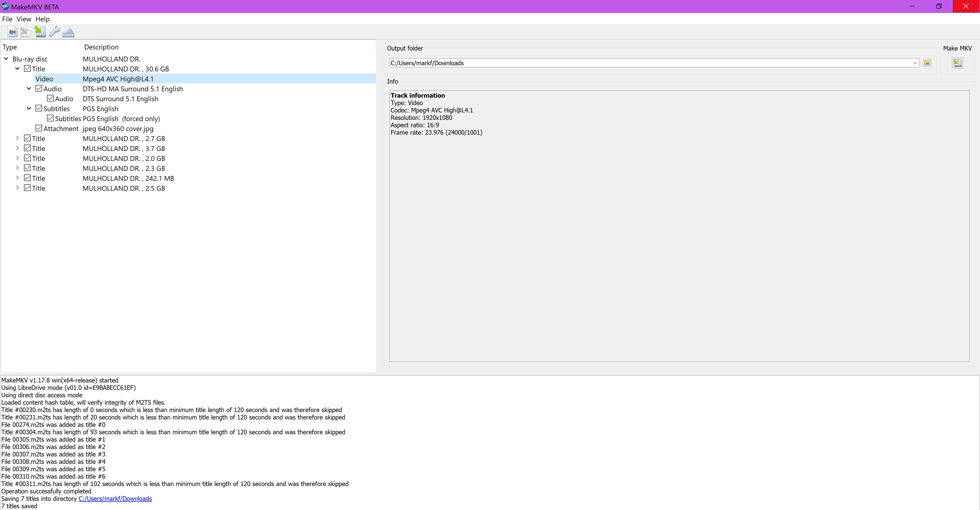Viewport: 980px width, 510px height.
Task: Uncheck the 2.0 GB Title checkbox
Action: pos(27,158)
